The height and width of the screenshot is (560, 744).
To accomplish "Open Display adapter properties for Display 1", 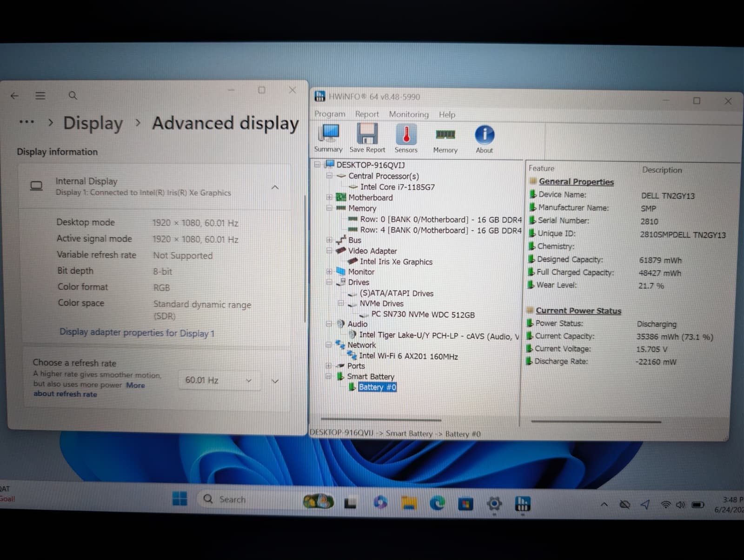I will pos(137,333).
